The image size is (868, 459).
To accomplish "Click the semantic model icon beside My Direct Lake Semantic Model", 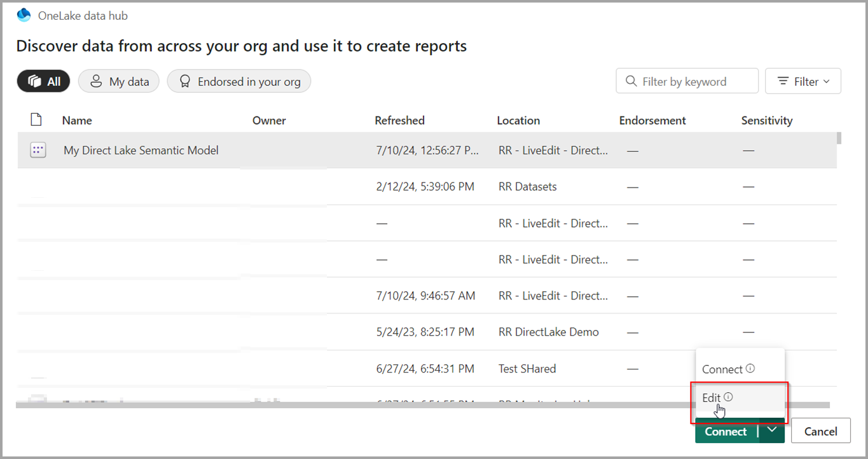I will click(x=38, y=151).
